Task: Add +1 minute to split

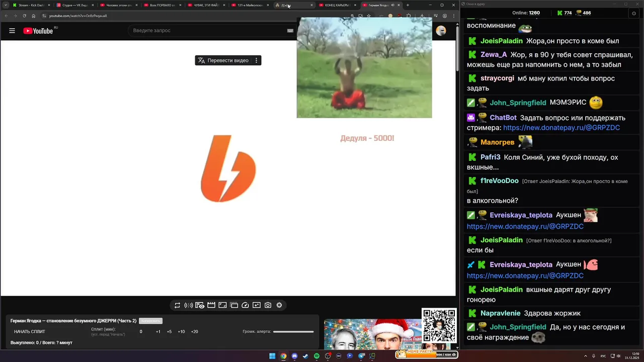Action: pos(158,332)
